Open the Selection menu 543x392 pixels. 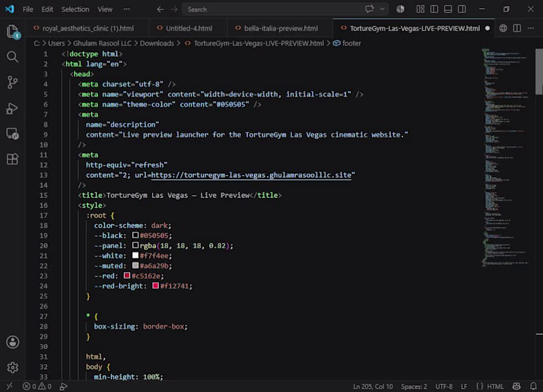(75, 9)
